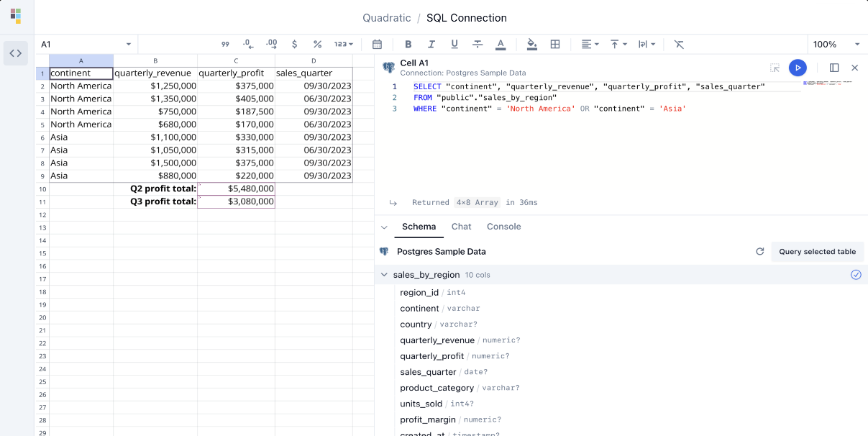
Task: Toggle strikethrough formatting
Action: (x=478, y=44)
